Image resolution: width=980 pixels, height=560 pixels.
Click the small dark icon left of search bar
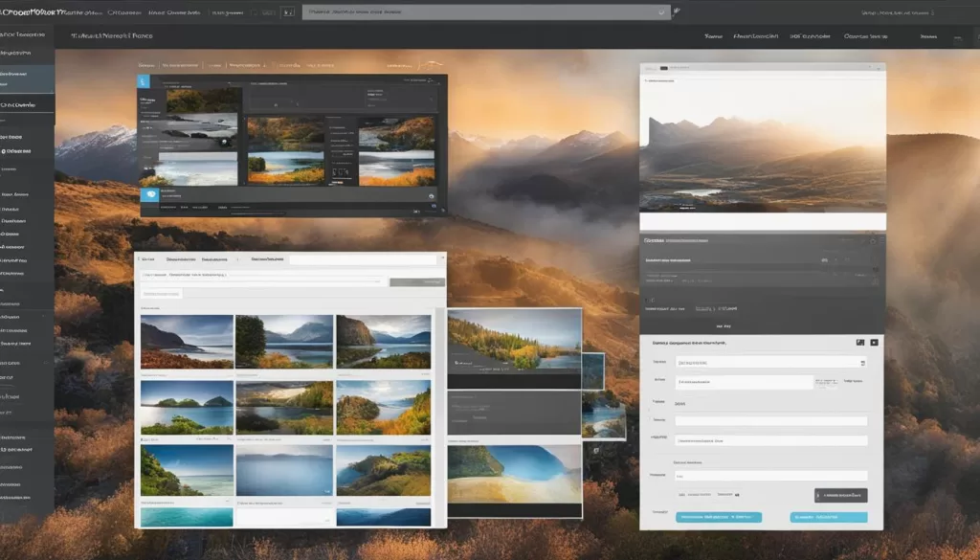coord(285,12)
